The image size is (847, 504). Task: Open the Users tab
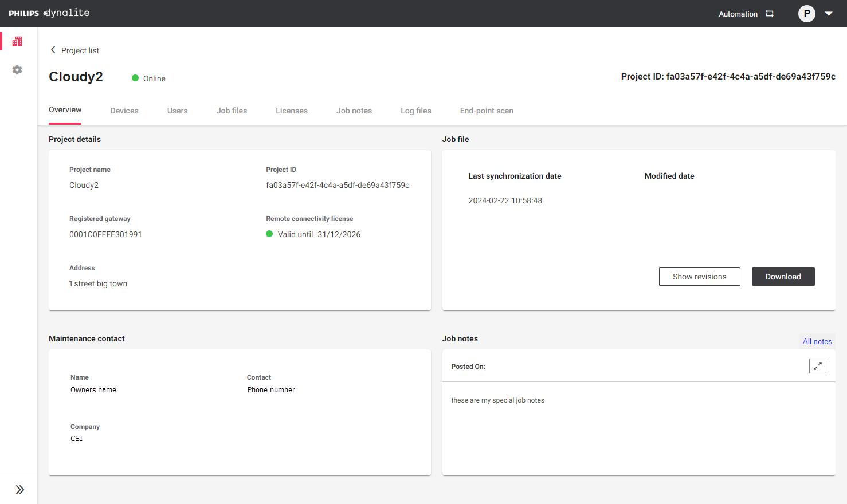tap(177, 111)
